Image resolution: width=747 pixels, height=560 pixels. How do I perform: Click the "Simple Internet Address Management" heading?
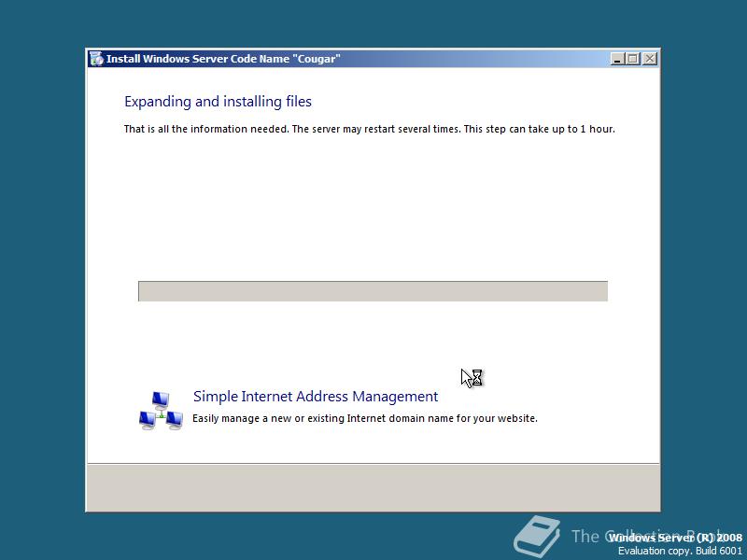pos(316,396)
